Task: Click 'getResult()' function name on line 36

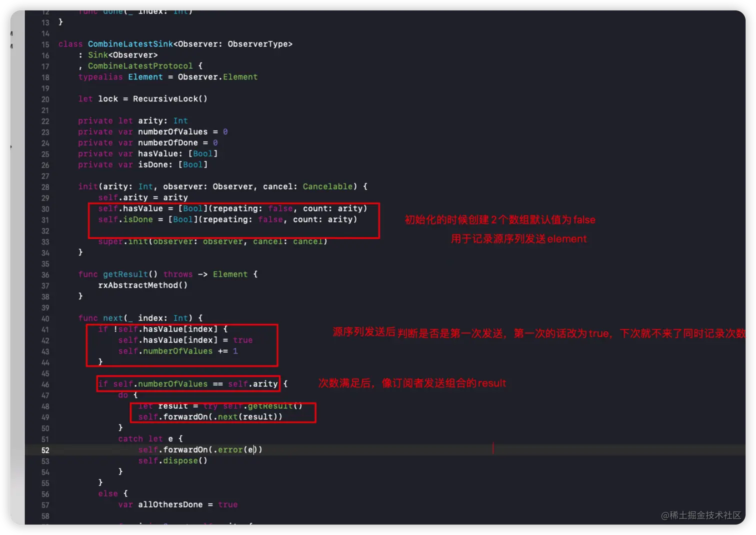Action: tap(130, 274)
